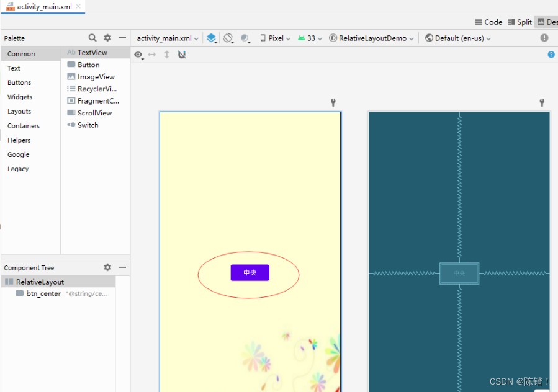Switch to Design view mode
Viewport: 558px width, 392px height.
(547, 22)
